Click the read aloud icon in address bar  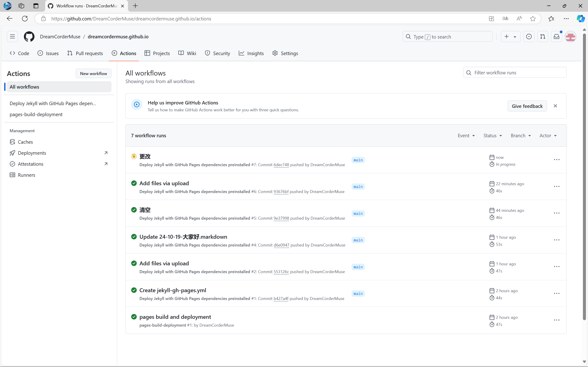pos(519,19)
